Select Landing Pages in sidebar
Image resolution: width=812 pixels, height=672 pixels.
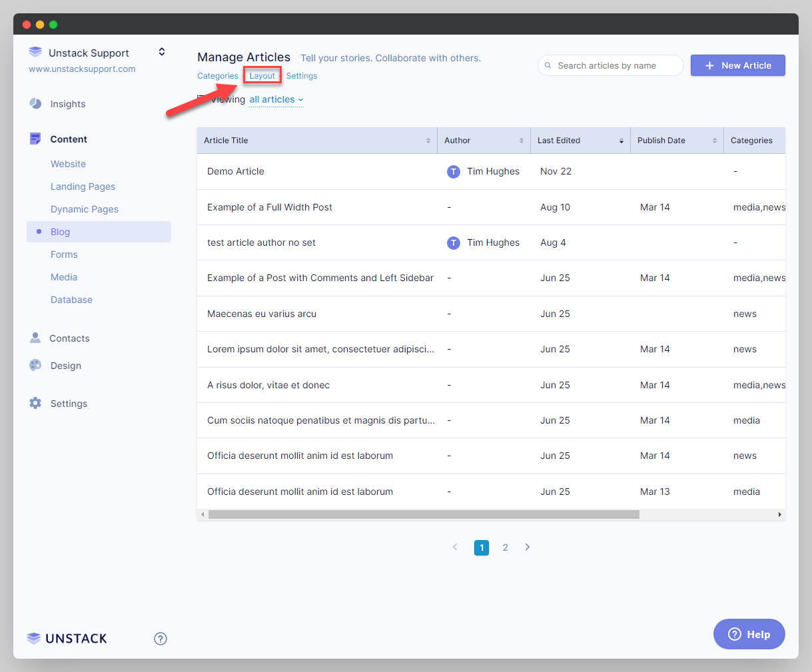(x=83, y=186)
